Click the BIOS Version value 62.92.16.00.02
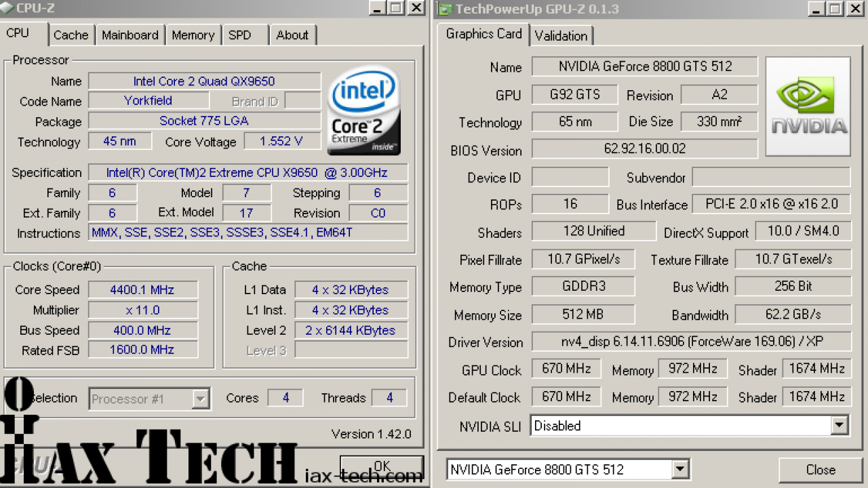Screen dimensions: 868x488 pyautogui.click(x=645, y=148)
